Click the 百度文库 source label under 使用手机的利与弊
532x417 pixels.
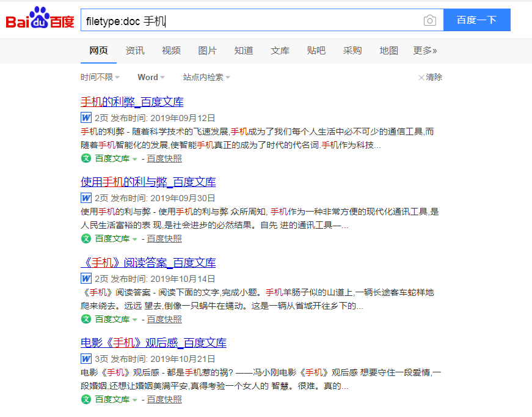pyautogui.click(x=112, y=238)
